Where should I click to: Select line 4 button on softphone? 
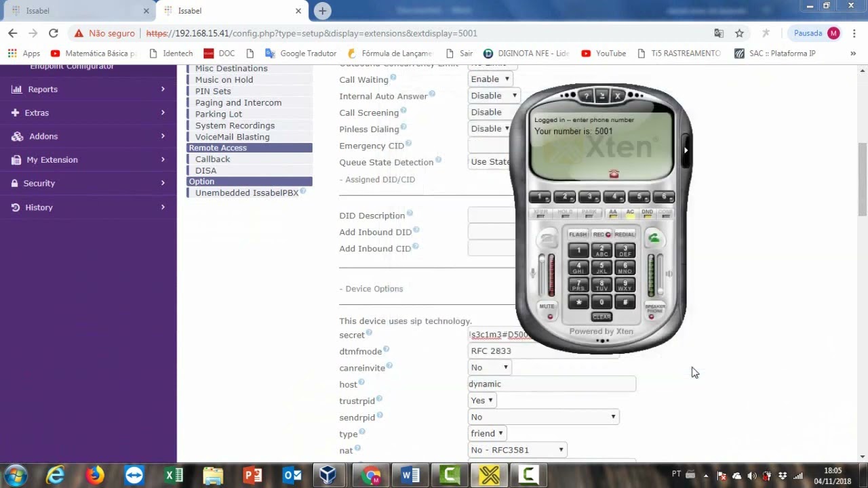pos(614,197)
